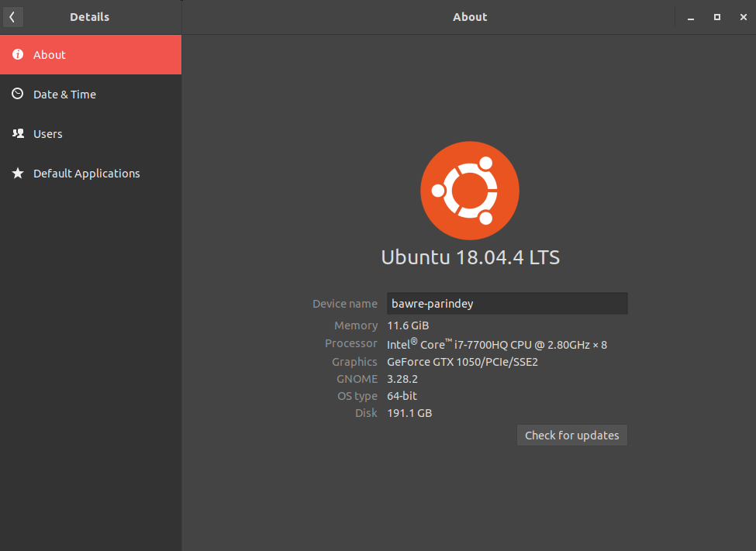This screenshot has width=756, height=551.
Task: Click the GNOME label
Action: [x=357, y=379]
